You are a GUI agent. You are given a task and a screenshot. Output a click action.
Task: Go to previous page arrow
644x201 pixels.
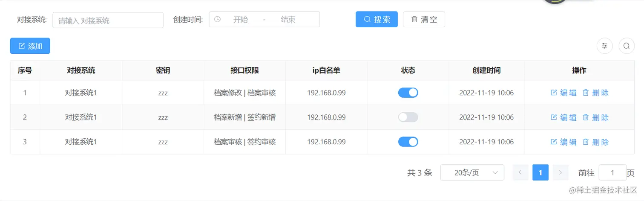(x=520, y=172)
